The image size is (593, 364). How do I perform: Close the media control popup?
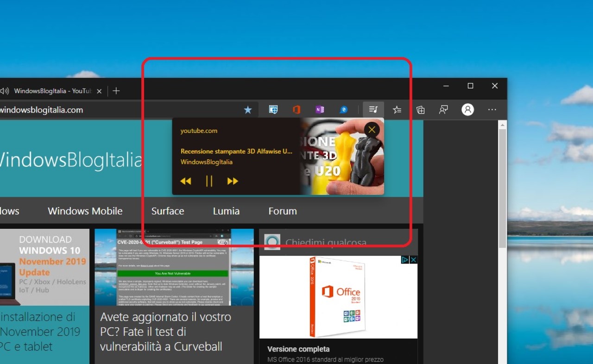372,130
